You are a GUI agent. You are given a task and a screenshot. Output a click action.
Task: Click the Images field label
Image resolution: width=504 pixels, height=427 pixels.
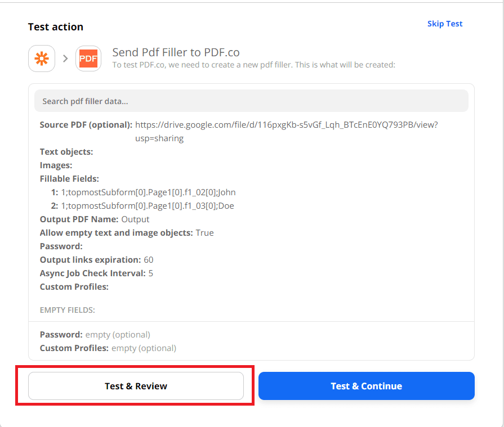(x=56, y=165)
